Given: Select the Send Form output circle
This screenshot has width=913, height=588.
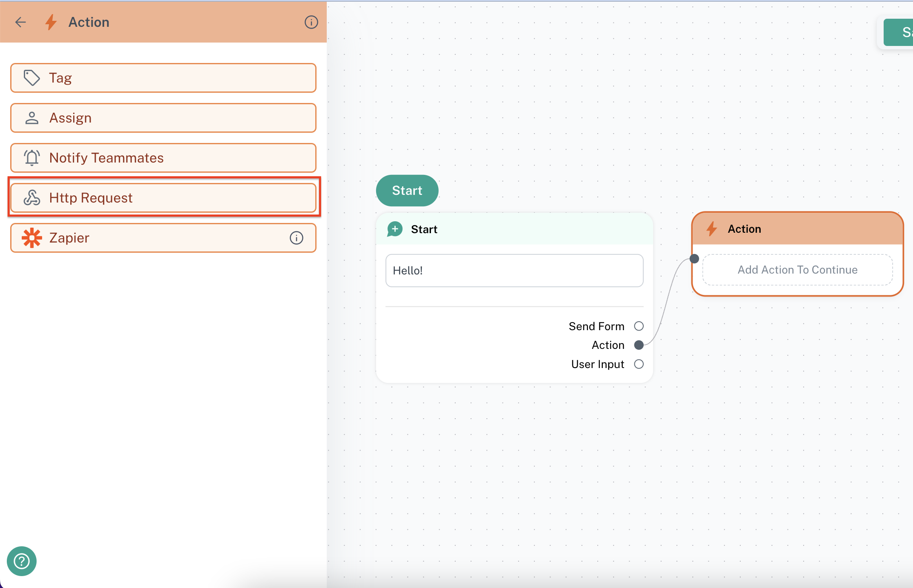Looking at the screenshot, I should click(x=639, y=326).
